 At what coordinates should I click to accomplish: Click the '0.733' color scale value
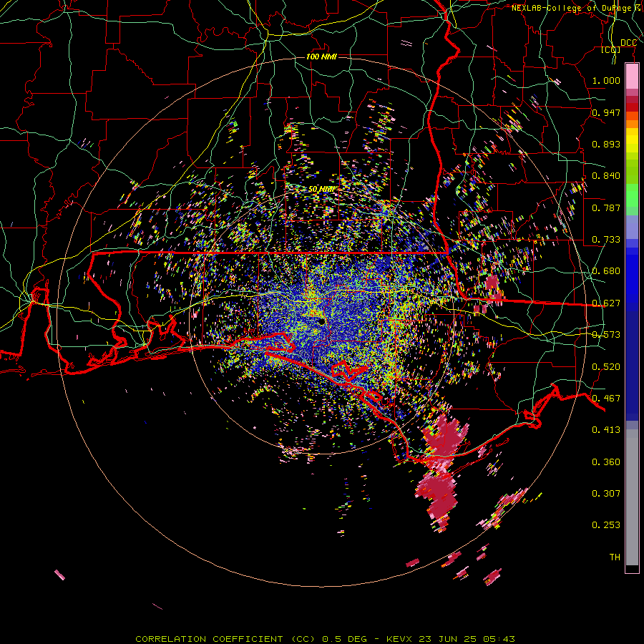pos(606,240)
